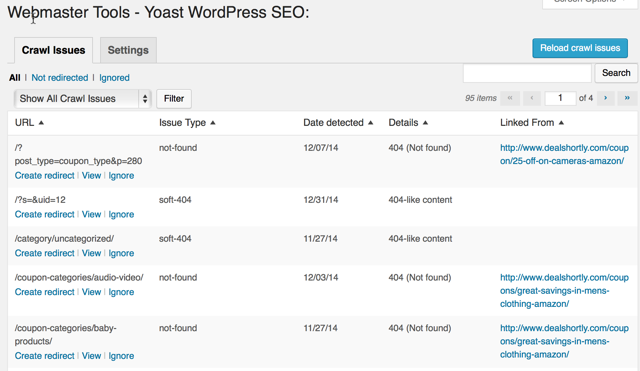The height and width of the screenshot is (371, 640).
Task: Click the Reload crawl issues button
Action: 580,48
